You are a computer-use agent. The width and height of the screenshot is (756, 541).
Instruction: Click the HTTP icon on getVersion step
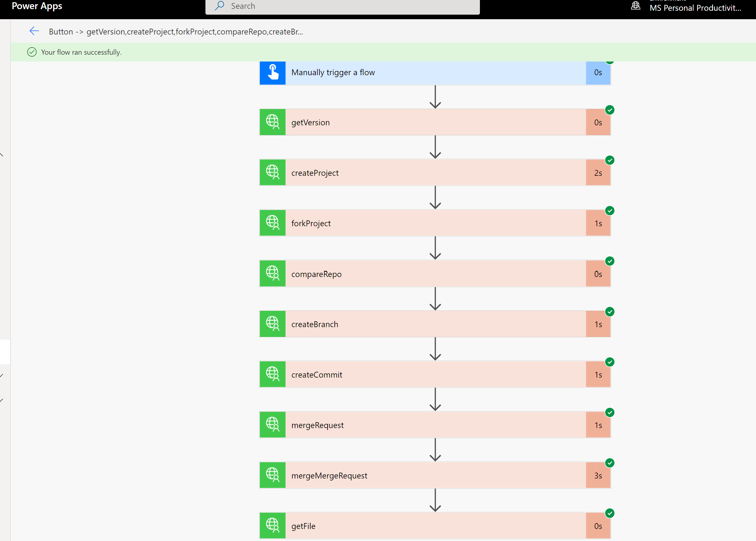click(x=272, y=122)
